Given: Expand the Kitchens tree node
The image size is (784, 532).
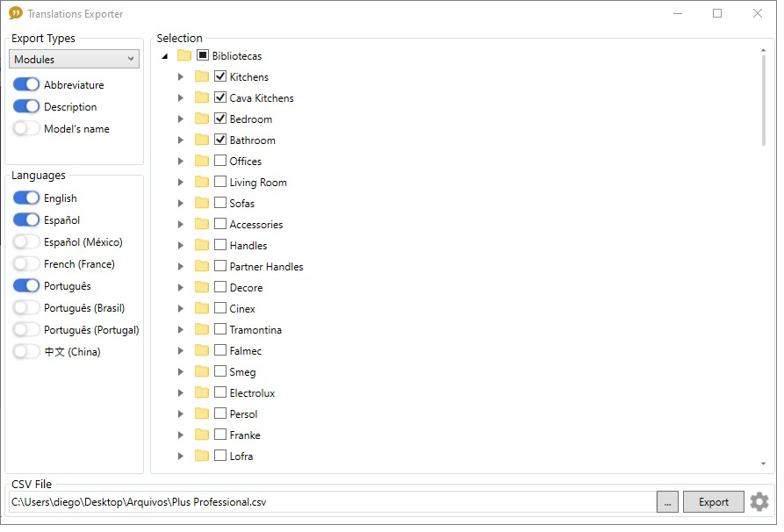Looking at the screenshot, I should [x=182, y=77].
